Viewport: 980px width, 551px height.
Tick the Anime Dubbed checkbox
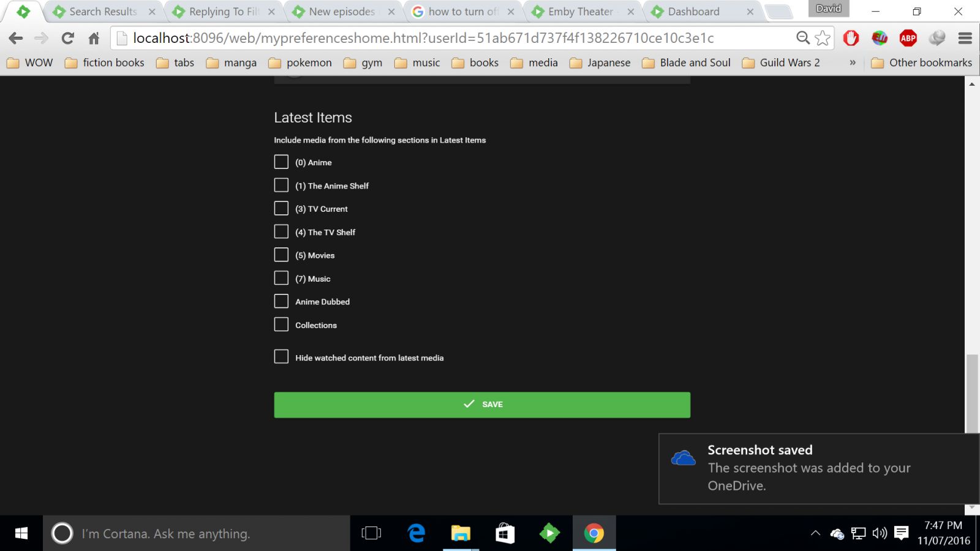point(281,301)
